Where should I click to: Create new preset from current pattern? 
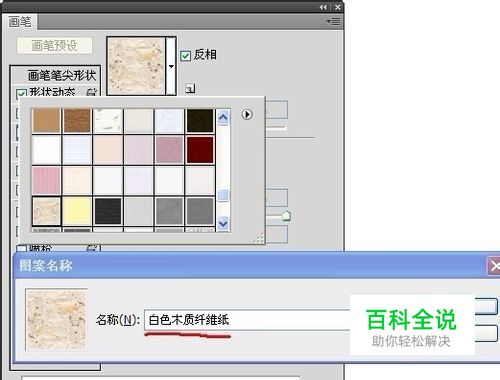[x=190, y=88]
